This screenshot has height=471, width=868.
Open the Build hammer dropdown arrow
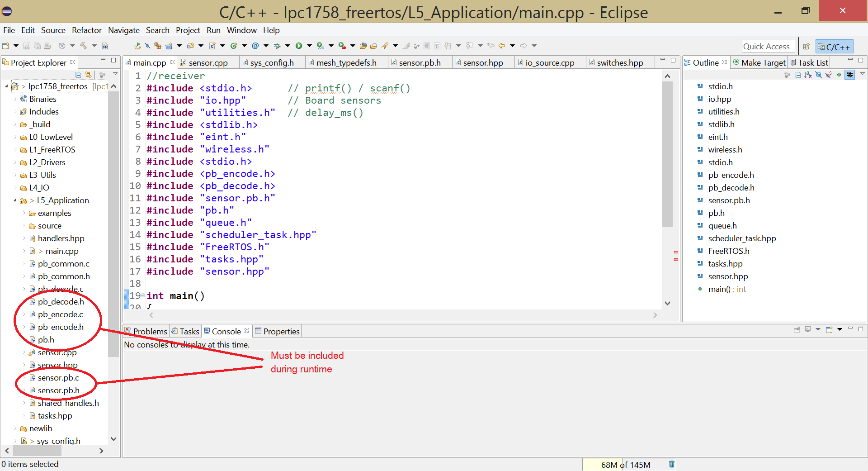click(x=94, y=46)
